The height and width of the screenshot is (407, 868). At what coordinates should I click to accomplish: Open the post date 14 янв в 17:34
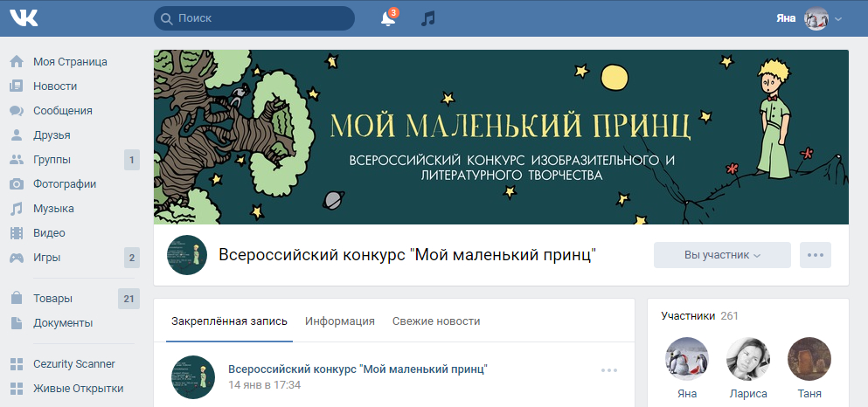[x=265, y=385]
